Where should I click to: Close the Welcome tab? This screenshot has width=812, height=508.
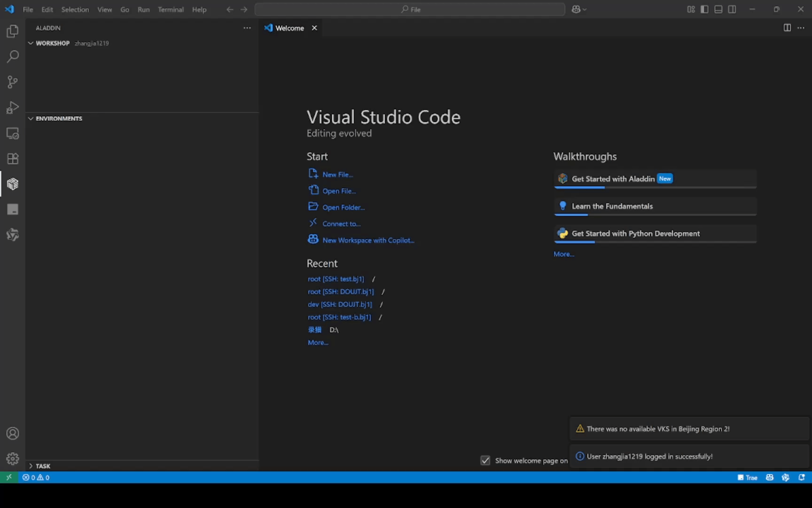(x=314, y=28)
